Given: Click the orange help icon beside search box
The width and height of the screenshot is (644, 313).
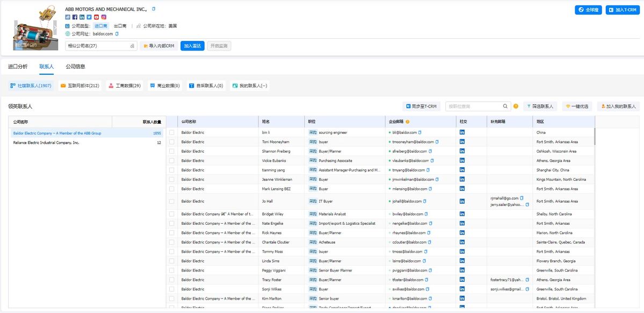Looking at the screenshot, I should click(x=516, y=106).
